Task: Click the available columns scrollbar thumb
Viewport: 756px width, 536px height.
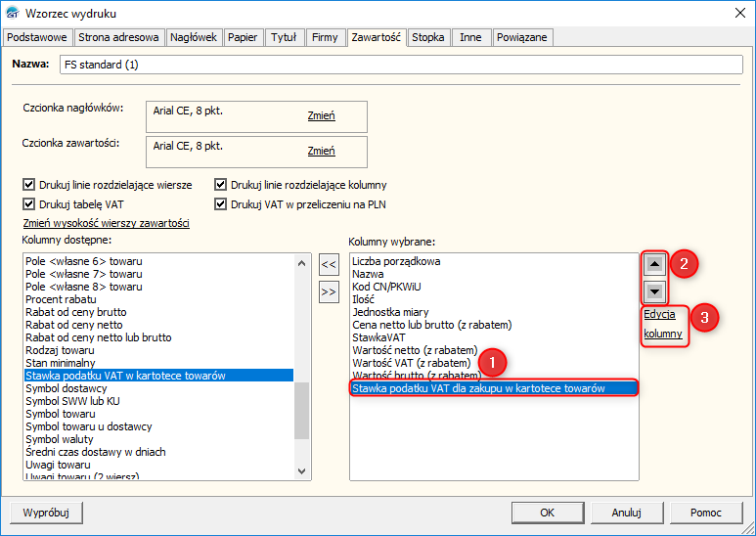Action: coord(302,411)
